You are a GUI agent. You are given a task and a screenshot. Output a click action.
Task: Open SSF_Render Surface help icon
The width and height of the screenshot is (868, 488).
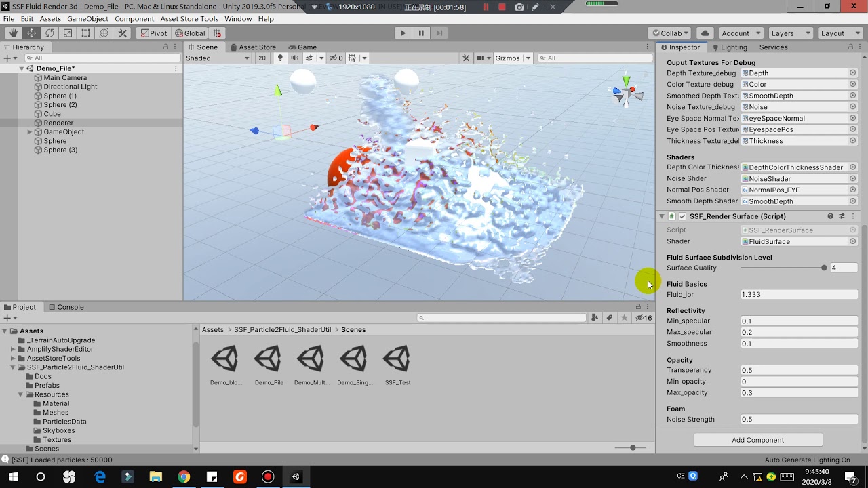coord(830,216)
